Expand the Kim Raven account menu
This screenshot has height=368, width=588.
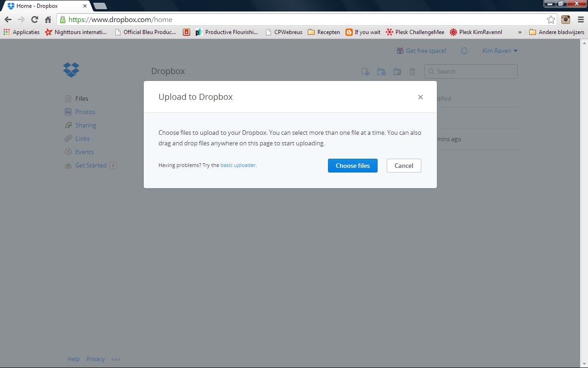pos(500,51)
